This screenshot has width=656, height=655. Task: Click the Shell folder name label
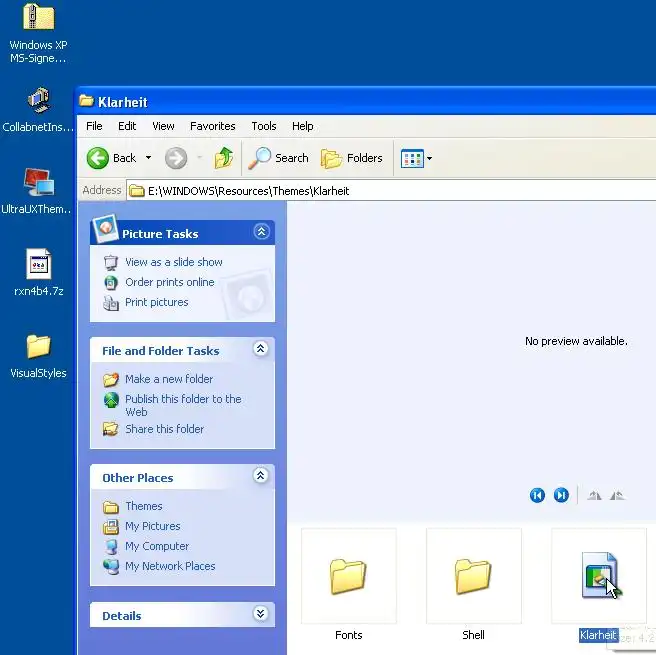pyautogui.click(x=473, y=635)
